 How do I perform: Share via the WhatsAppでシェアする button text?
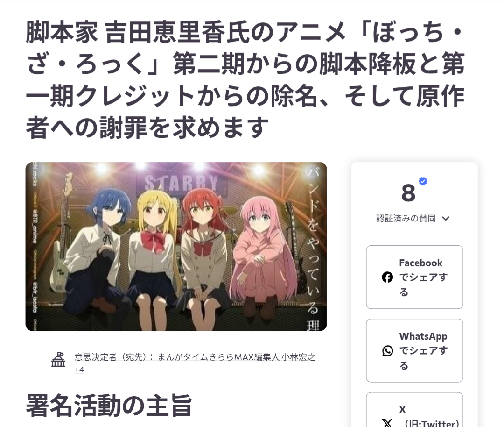click(423, 351)
